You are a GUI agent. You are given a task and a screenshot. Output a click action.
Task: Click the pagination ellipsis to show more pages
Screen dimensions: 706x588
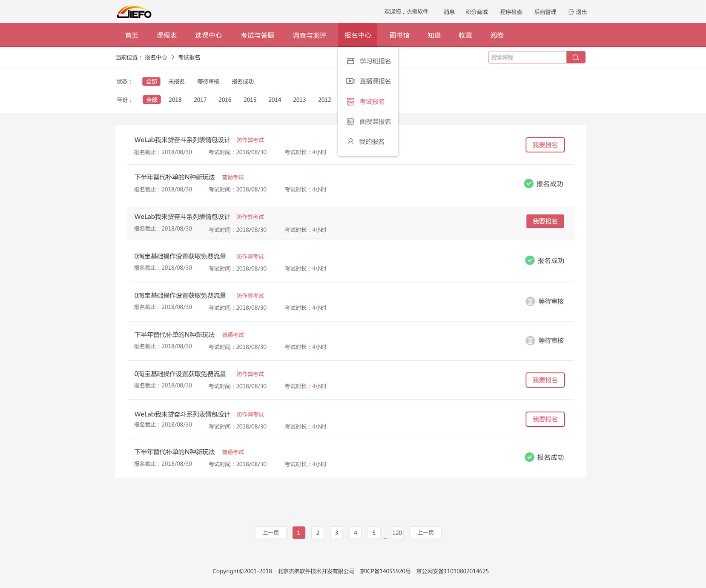pos(385,538)
